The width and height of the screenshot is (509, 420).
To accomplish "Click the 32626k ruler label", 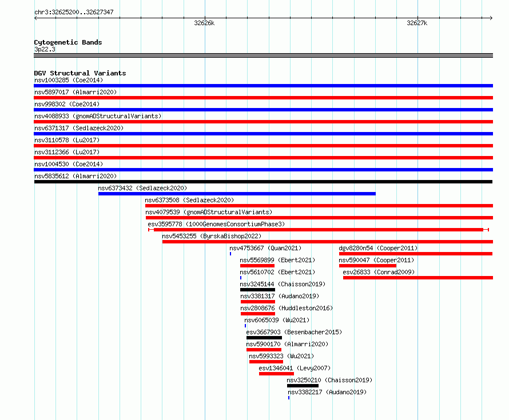I will tap(204, 23).
